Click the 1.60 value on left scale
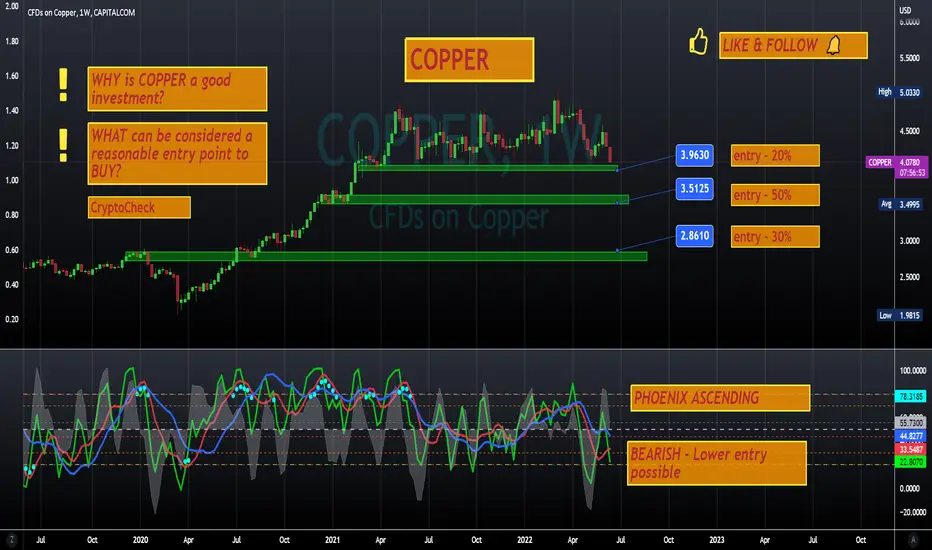The image size is (932, 550). point(11,76)
